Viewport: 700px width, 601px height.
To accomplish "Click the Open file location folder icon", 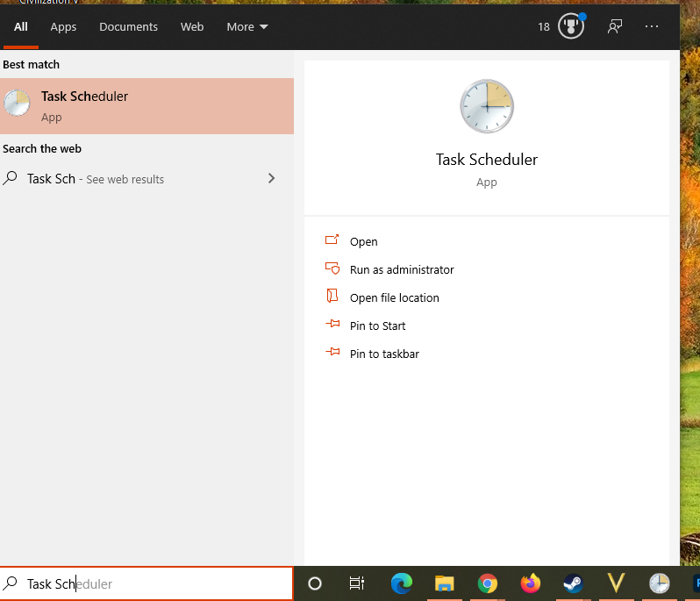I will tap(332, 296).
